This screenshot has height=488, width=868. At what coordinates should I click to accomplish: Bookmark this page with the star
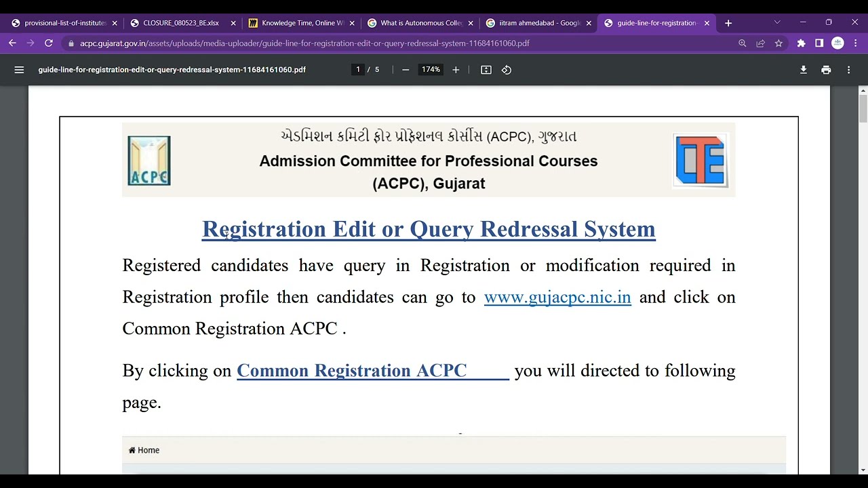779,43
